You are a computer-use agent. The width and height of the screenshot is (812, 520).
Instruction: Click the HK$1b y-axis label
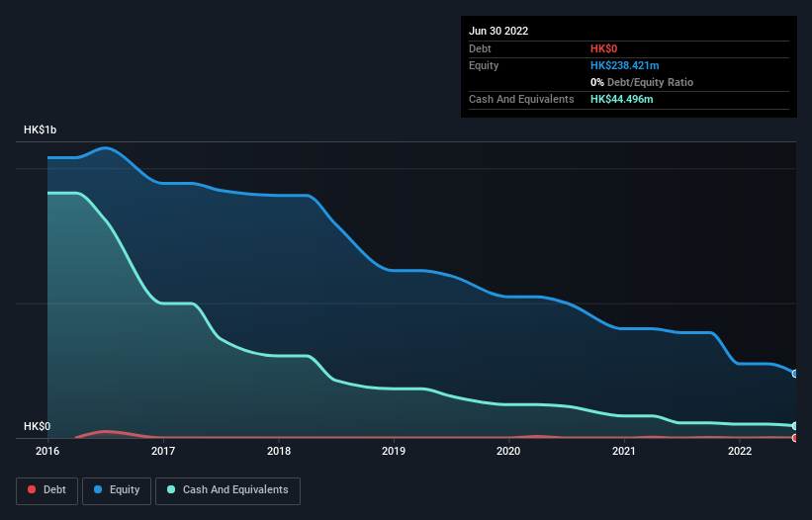click(40, 130)
